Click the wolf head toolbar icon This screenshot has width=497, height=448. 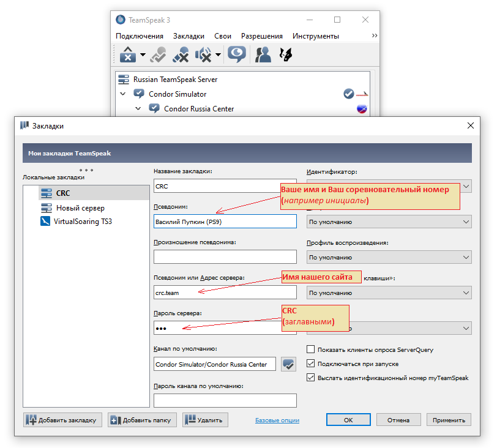coord(285,55)
